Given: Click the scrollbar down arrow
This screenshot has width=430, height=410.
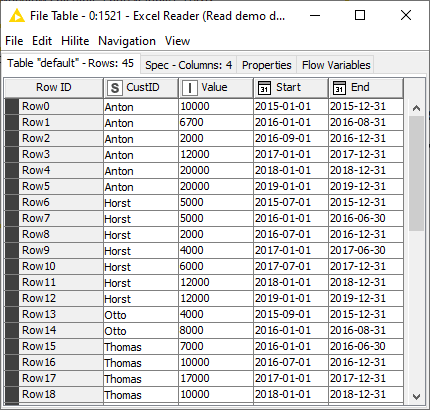Looking at the screenshot, I should click(416, 397).
